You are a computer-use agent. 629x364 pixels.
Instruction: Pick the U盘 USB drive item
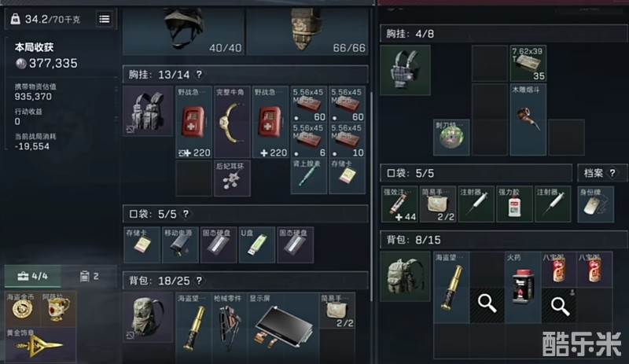pos(257,245)
